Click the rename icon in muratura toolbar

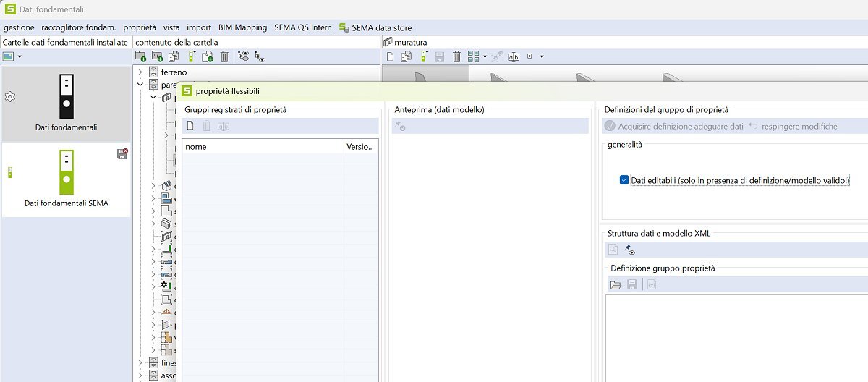point(514,56)
